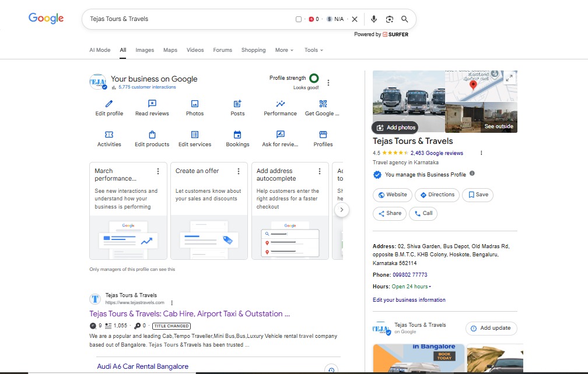The width and height of the screenshot is (588, 374).
Task: Switch to AI Mode tab
Action: point(100,50)
